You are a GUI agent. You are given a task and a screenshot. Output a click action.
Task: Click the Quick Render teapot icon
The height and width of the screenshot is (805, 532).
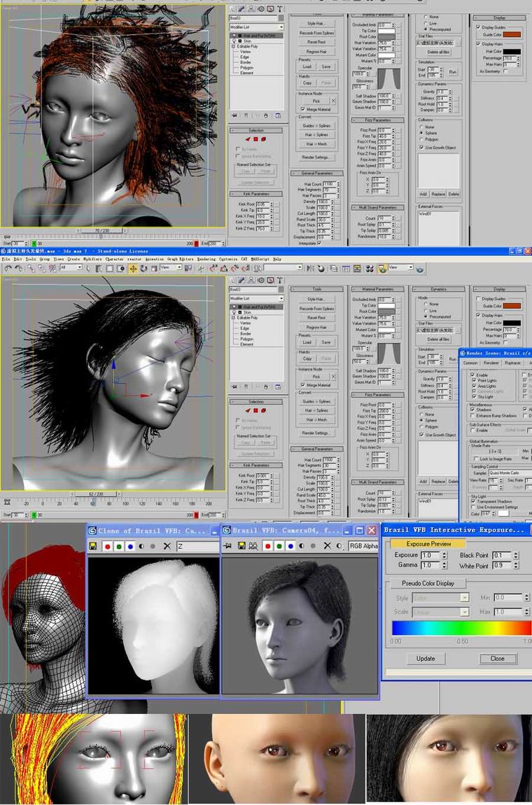pyautogui.click(x=420, y=269)
